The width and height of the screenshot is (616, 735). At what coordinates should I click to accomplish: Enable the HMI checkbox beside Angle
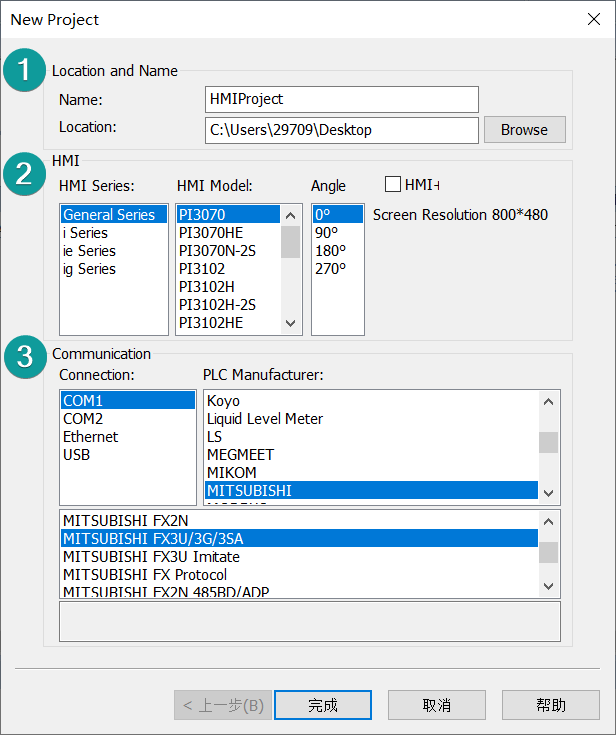[x=393, y=184]
